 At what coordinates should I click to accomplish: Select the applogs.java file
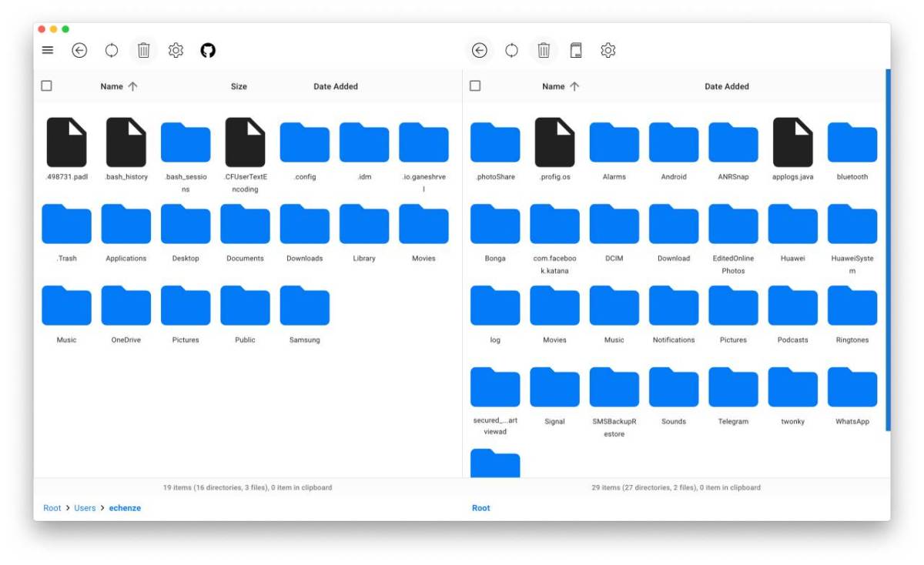pos(793,150)
